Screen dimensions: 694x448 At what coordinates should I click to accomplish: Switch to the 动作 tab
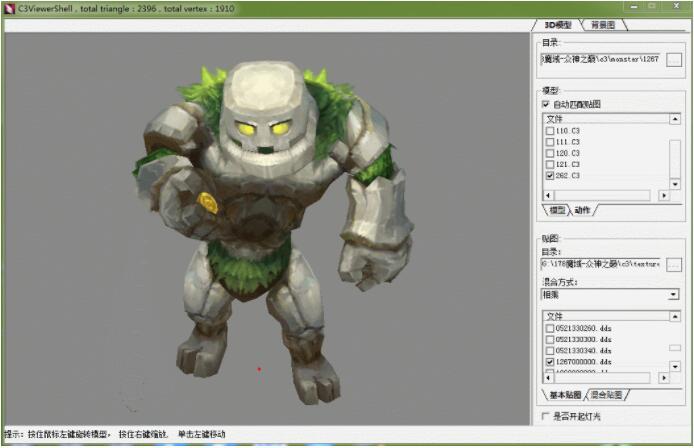582,210
